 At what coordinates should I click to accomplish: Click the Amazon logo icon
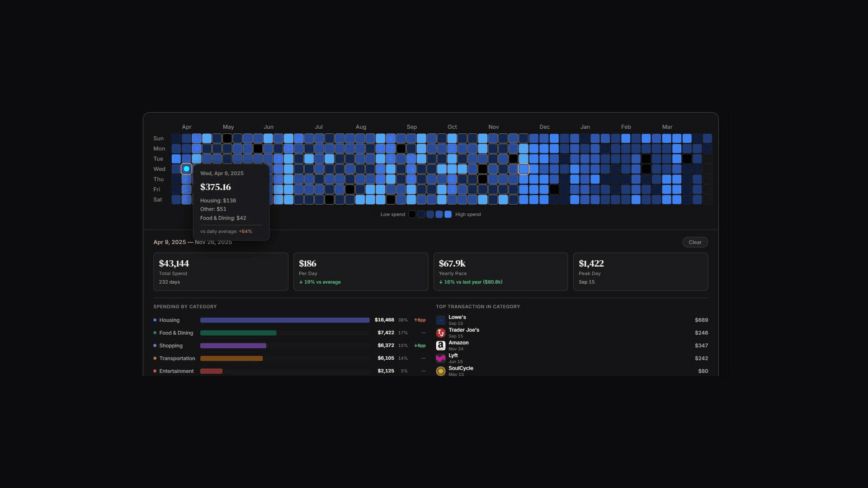tap(440, 346)
